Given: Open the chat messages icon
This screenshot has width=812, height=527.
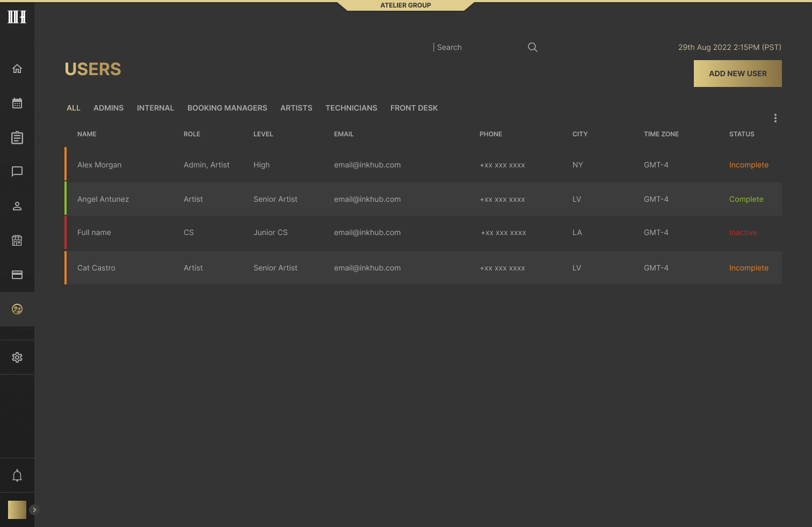Looking at the screenshot, I should (x=17, y=172).
